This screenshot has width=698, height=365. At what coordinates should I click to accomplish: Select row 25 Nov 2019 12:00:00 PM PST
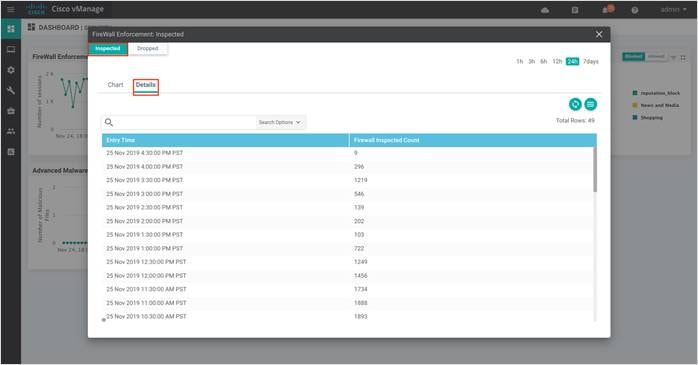pos(348,276)
